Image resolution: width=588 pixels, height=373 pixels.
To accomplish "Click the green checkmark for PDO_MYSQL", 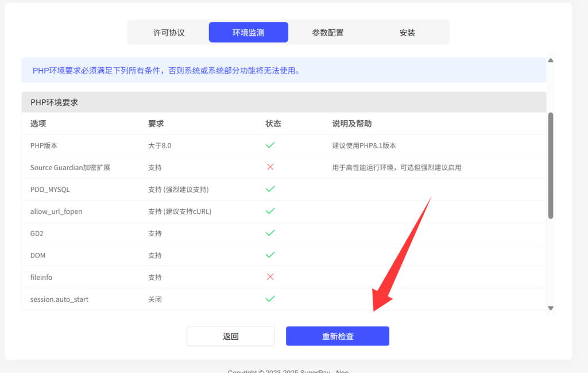I will pos(270,189).
